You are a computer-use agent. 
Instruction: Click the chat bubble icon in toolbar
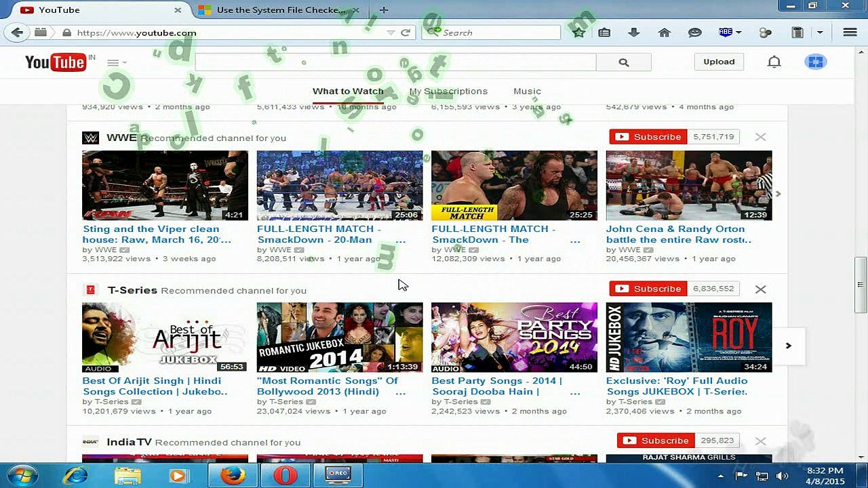pyautogui.click(x=694, y=33)
